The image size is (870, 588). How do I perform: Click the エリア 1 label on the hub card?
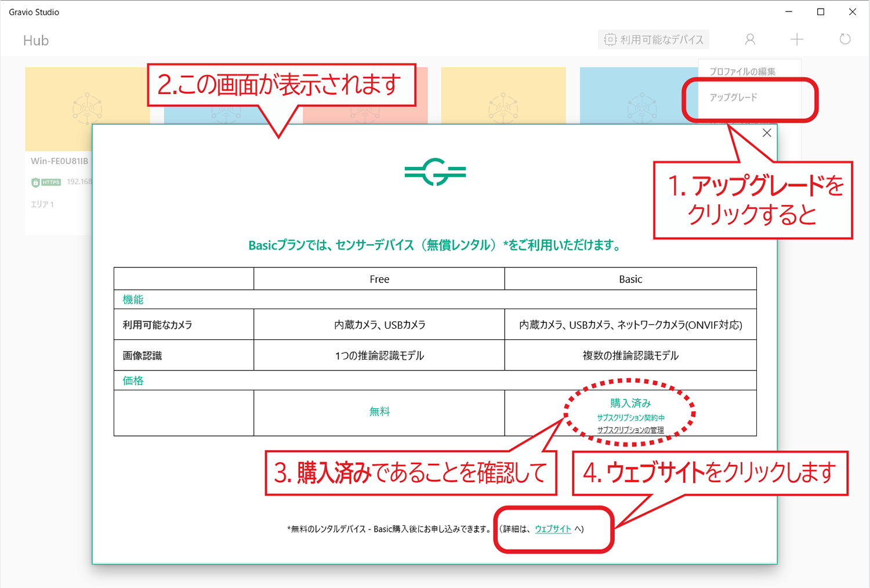42,204
